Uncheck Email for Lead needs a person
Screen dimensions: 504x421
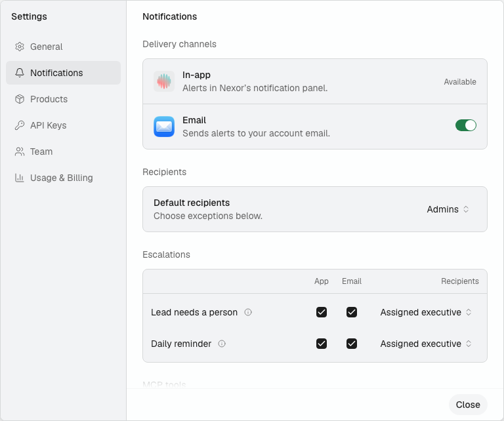352,312
